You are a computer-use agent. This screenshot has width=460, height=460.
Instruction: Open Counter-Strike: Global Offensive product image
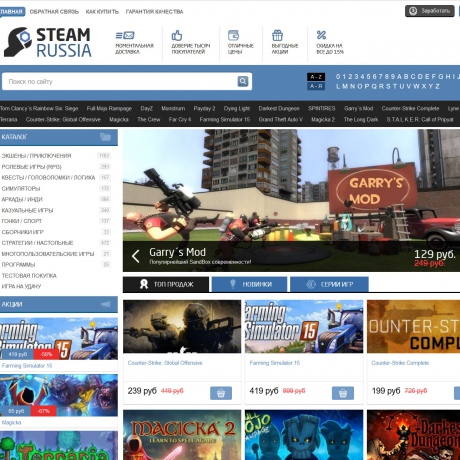(x=182, y=326)
